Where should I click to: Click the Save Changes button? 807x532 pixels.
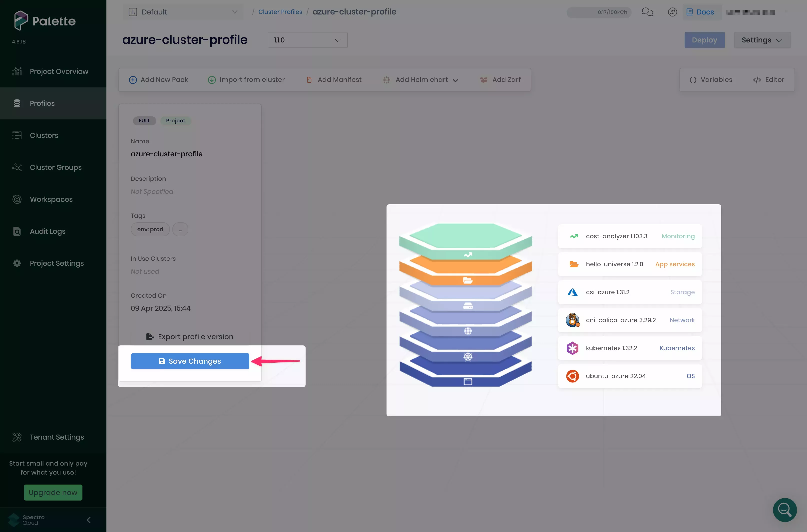190,361
